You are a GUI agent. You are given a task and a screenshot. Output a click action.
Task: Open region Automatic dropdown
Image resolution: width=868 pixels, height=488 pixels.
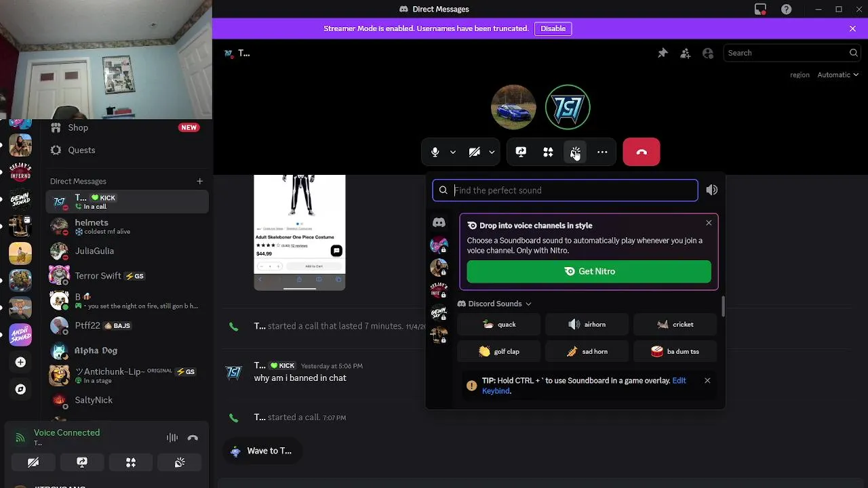click(838, 75)
